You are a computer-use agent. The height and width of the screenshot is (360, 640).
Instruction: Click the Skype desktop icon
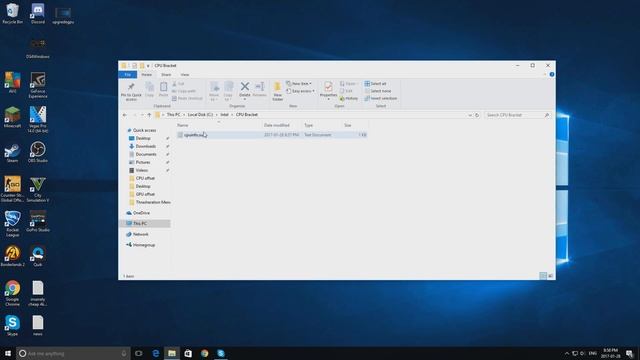click(12, 326)
